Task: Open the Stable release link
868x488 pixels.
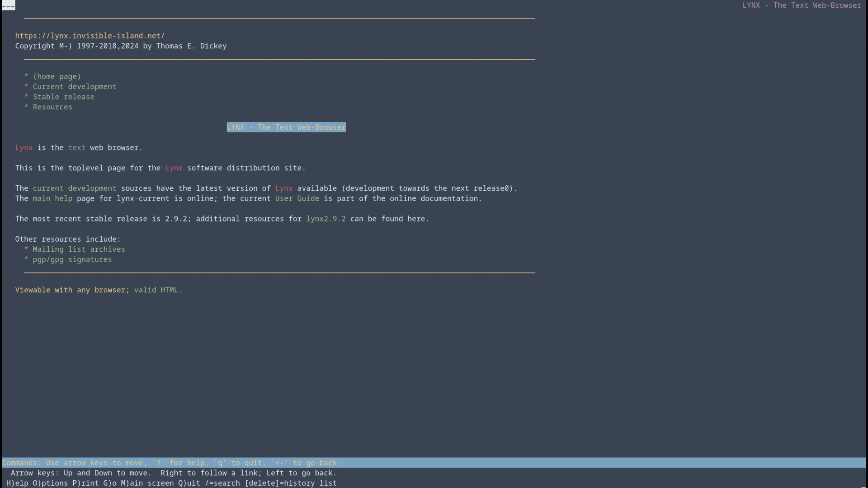Action: [x=63, y=97]
